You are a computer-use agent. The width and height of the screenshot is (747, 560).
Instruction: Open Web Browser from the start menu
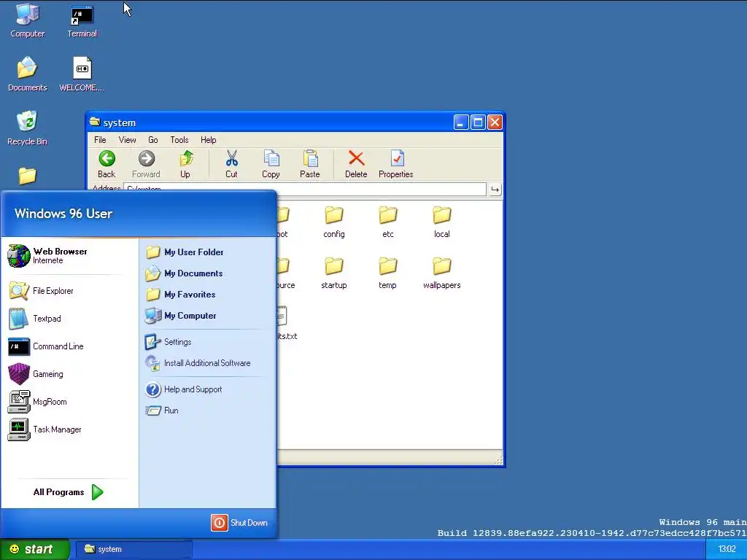pos(47,256)
